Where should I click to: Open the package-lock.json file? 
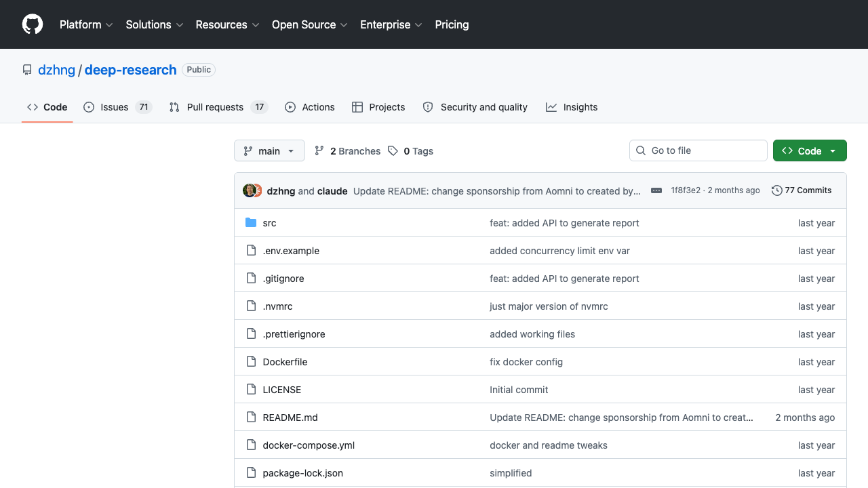pyautogui.click(x=303, y=473)
